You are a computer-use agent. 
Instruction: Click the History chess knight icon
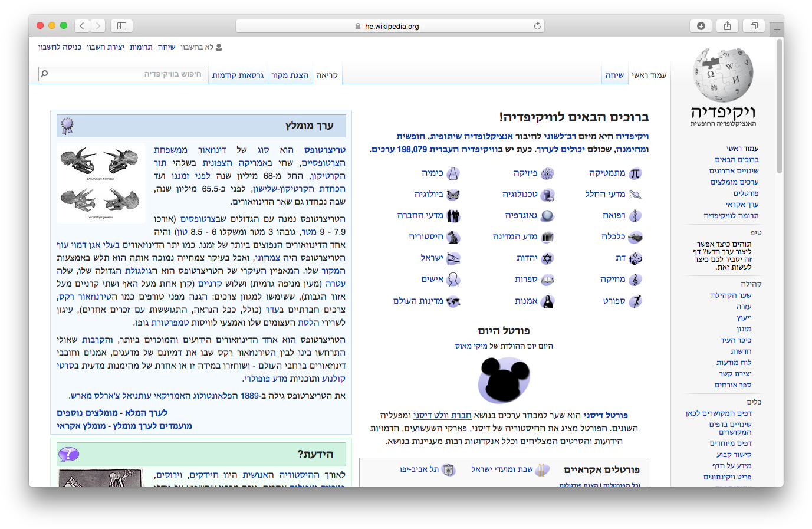453,237
